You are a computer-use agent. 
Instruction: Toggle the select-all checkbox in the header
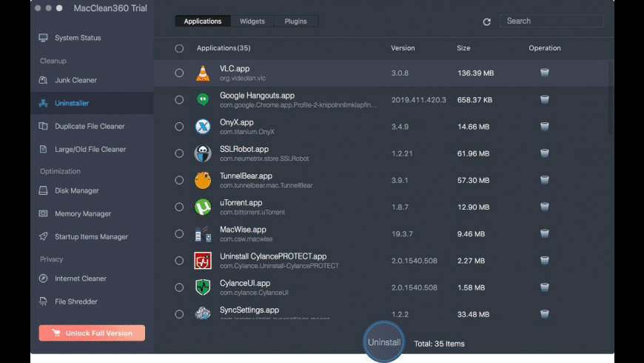click(179, 48)
